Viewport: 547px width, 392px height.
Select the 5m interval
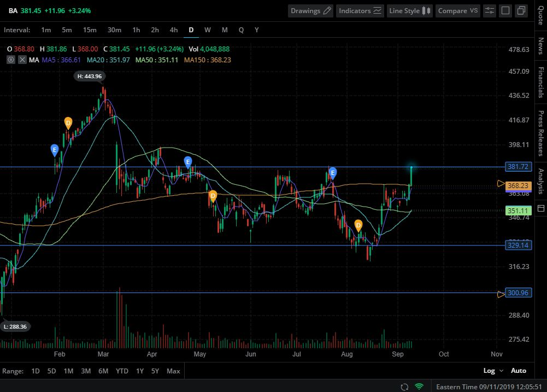pyautogui.click(x=67, y=30)
